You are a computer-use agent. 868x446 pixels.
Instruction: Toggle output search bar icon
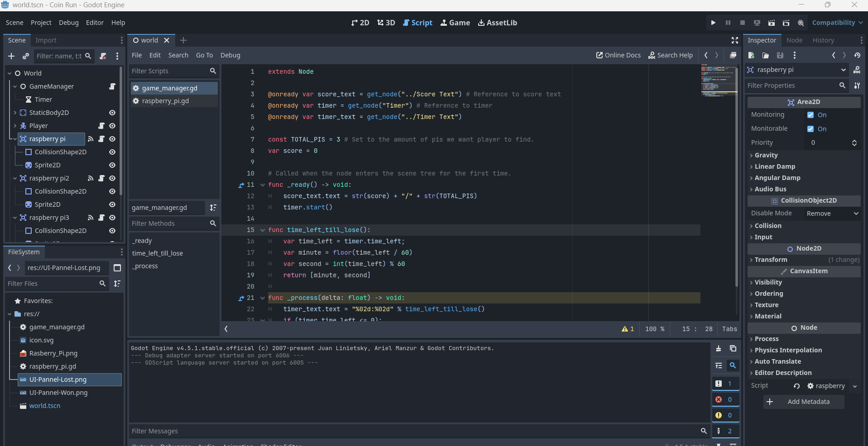click(x=733, y=365)
